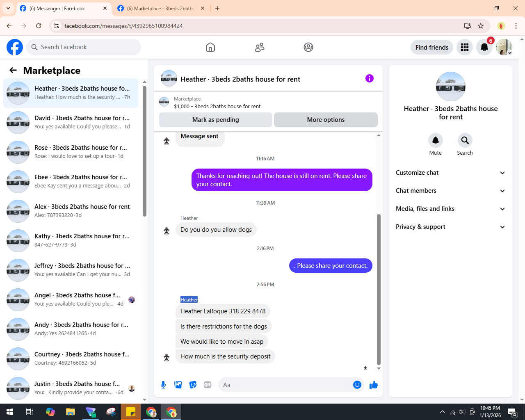Open the notifications bell with 6 badge
This screenshot has height=420, width=525.
pos(484,47)
